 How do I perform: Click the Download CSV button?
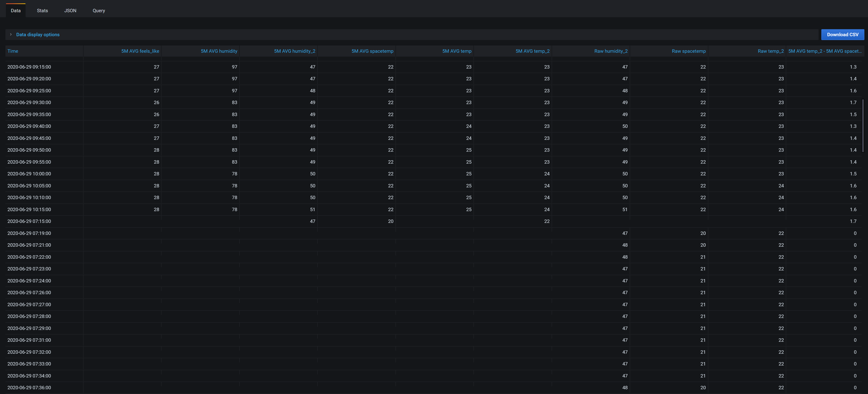[x=842, y=34]
